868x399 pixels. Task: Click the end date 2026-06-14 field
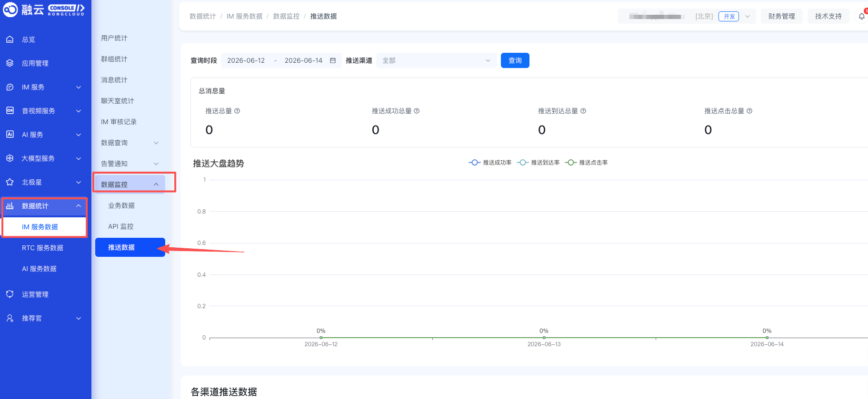point(303,60)
